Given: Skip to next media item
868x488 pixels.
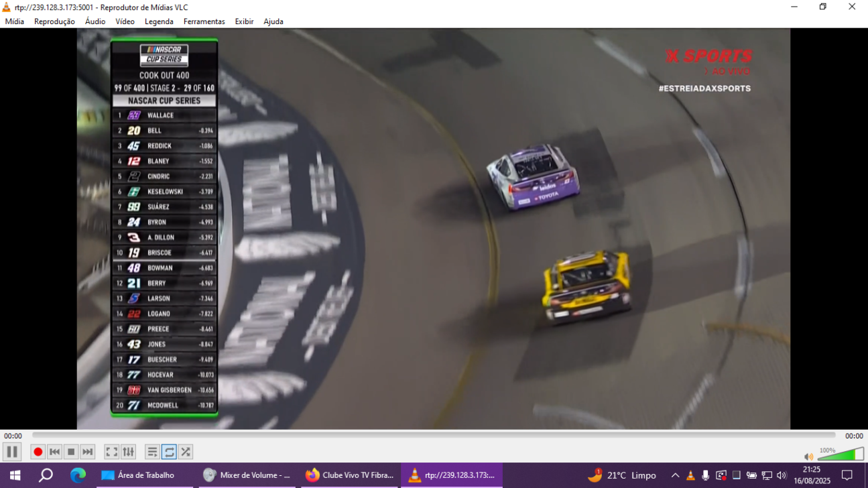Looking at the screenshot, I should pos(88,452).
